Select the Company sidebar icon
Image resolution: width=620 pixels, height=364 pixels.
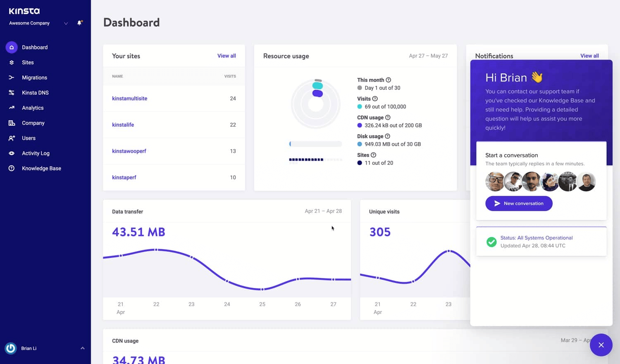pyautogui.click(x=11, y=123)
